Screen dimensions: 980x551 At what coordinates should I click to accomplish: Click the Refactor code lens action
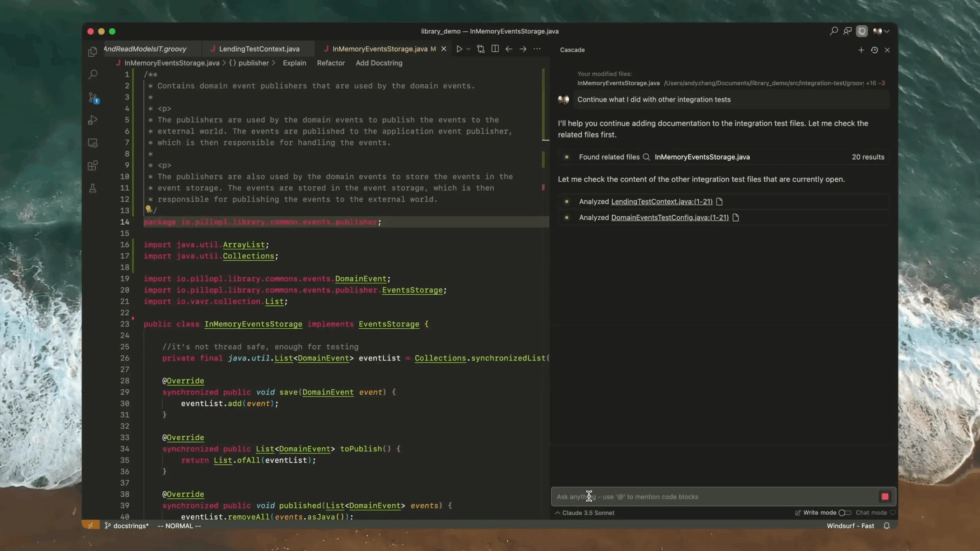331,63
